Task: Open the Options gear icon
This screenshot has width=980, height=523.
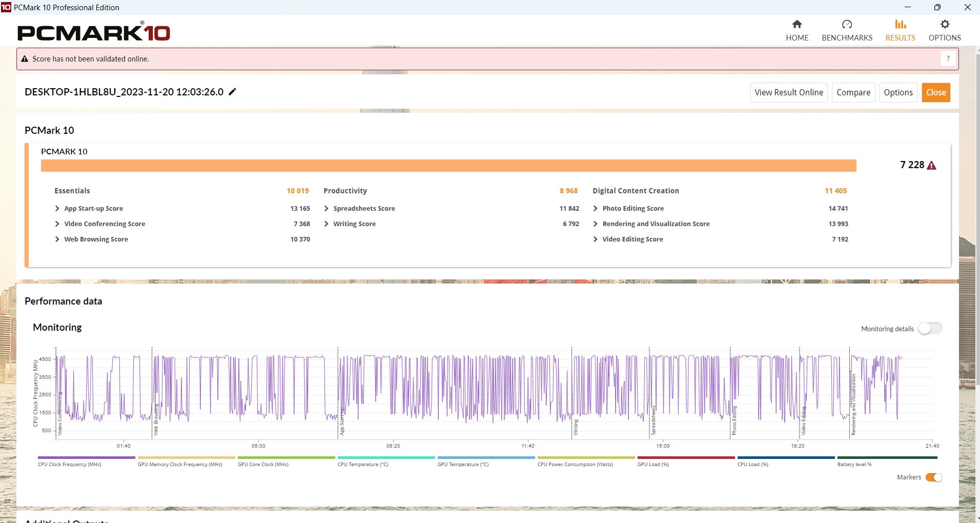Action: click(945, 25)
